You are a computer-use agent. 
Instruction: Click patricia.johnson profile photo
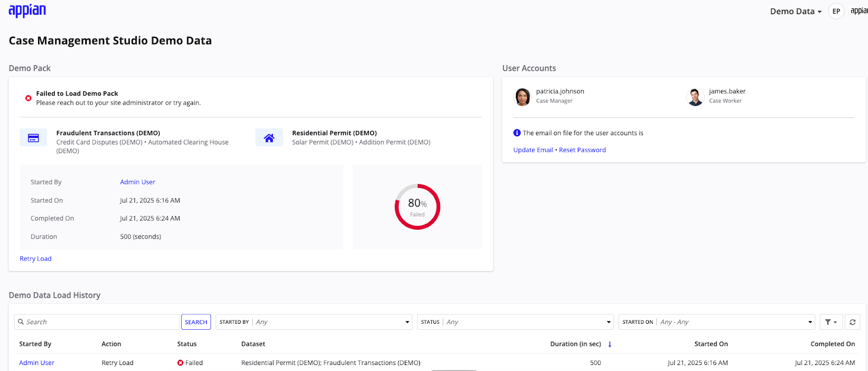pos(522,97)
